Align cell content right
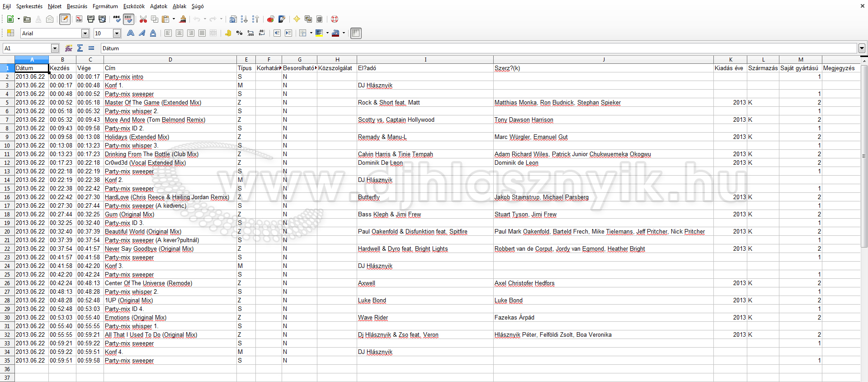Screen dimensions: 868x382 point(191,33)
